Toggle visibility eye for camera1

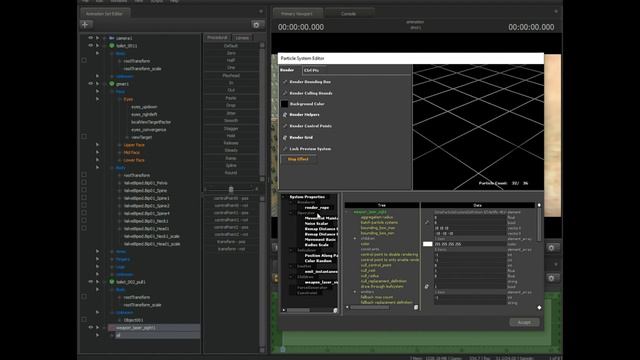pos(91,38)
